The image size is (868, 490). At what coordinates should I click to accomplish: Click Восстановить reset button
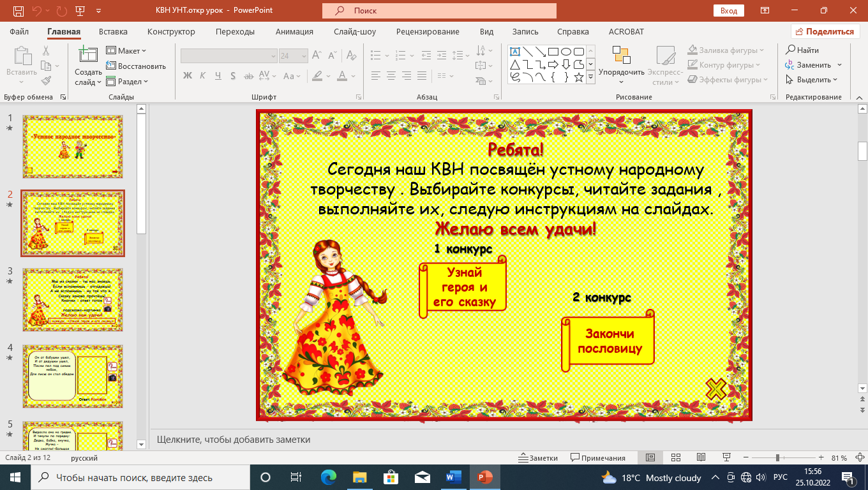pos(136,66)
